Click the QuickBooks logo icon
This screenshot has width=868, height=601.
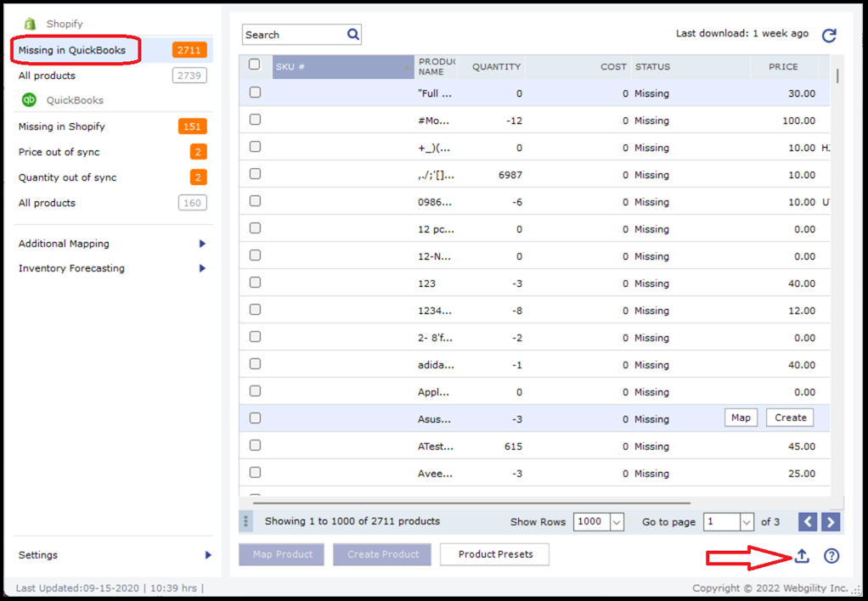tap(29, 100)
